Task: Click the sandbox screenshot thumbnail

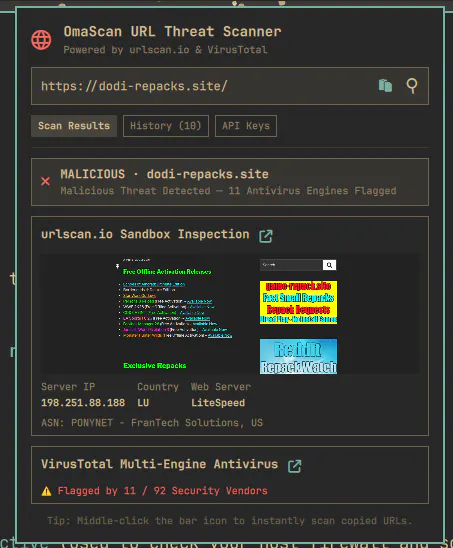Action: pyautogui.click(x=230, y=314)
